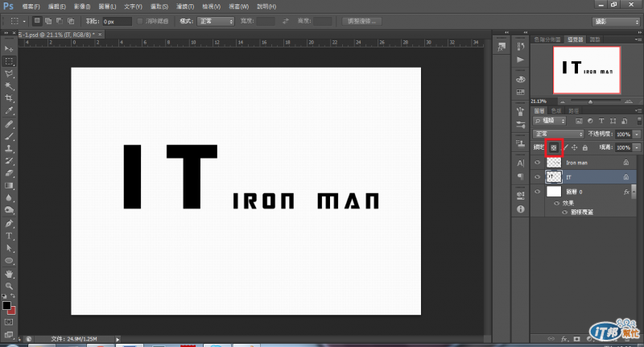This screenshot has height=347, width=644.
Task: Toggle visibility of the IT layer
Action: pyautogui.click(x=538, y=176)
